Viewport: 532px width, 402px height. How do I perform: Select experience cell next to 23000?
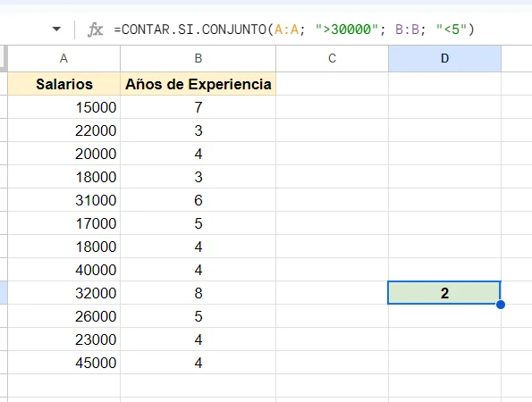tap(198, 339)
